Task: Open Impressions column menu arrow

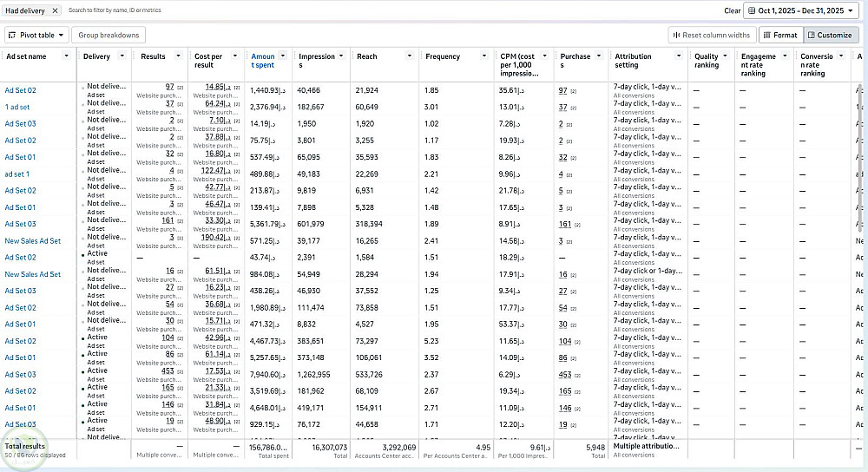Action: click(x=341, y=56)
